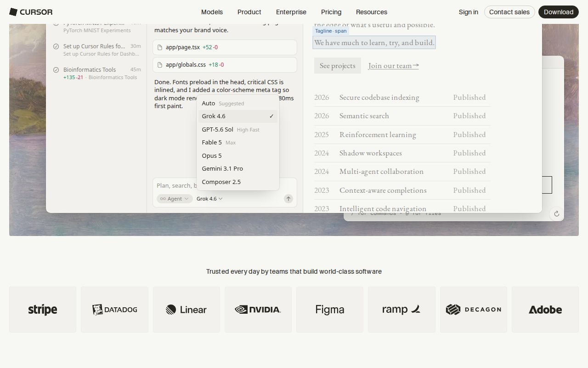Viewport: 588px width, 368px height.
Task: Open the Product navigation menu
Action: click(249, 12)
